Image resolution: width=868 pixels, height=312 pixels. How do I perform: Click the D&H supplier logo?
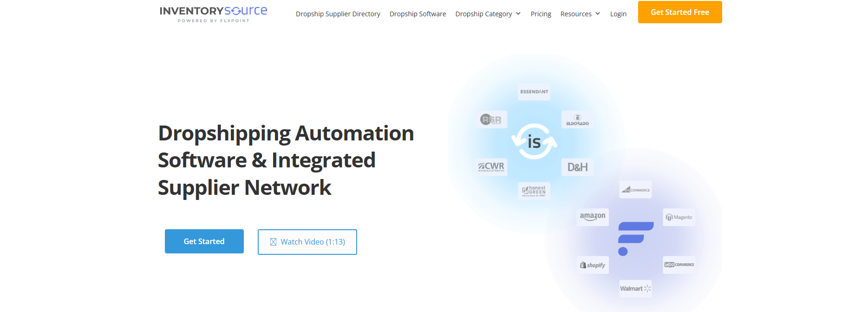pyautogui.click(x=577, y=167)
